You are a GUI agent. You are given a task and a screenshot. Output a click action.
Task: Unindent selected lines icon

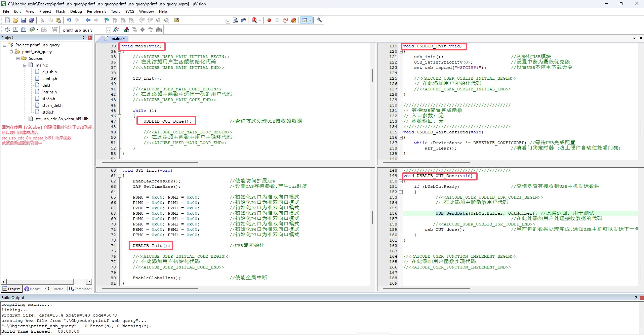[150, 20]
